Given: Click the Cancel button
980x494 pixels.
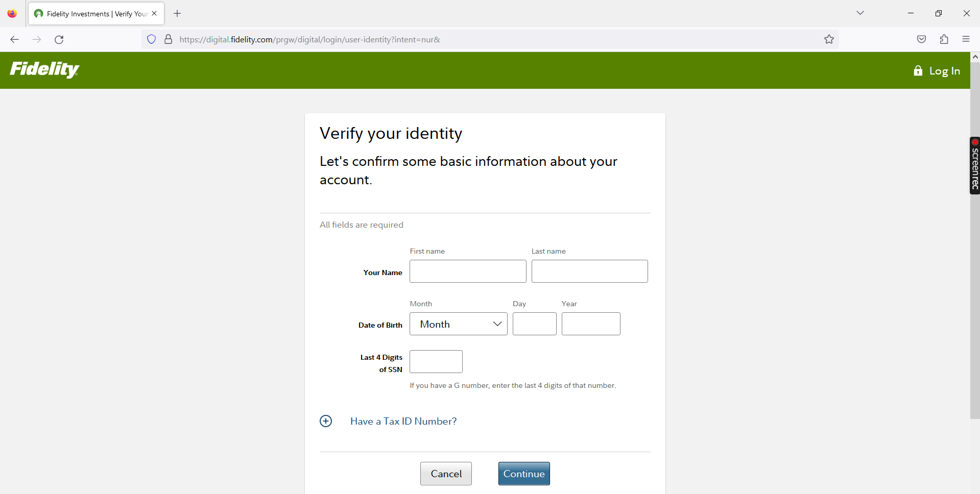Looking at the screenshot, I should 445,474.
